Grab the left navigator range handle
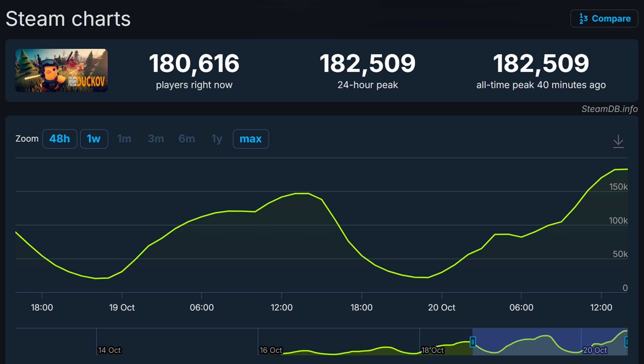This screenshot has width=644, height=364. (473, 342)
